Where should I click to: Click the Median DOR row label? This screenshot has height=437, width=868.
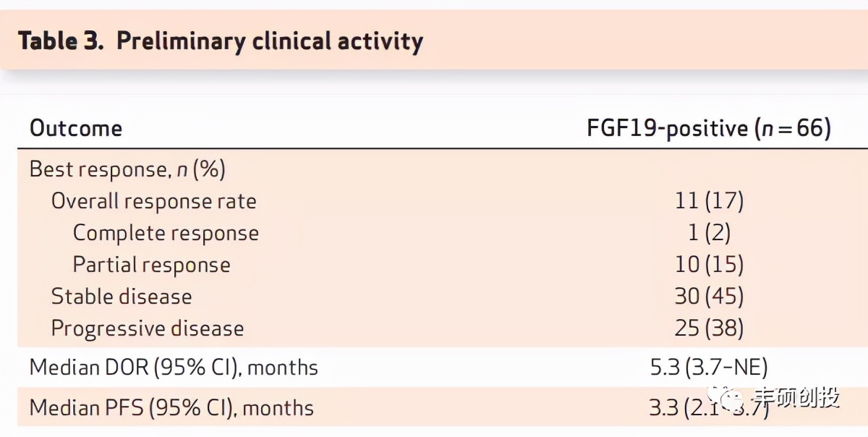[x=174, y=368]
